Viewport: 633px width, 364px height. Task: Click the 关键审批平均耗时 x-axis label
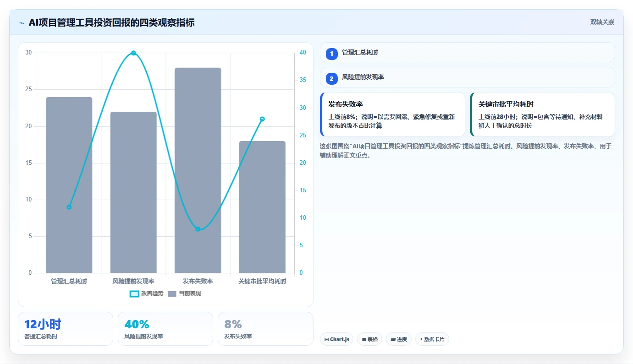(x=262, y=281)
